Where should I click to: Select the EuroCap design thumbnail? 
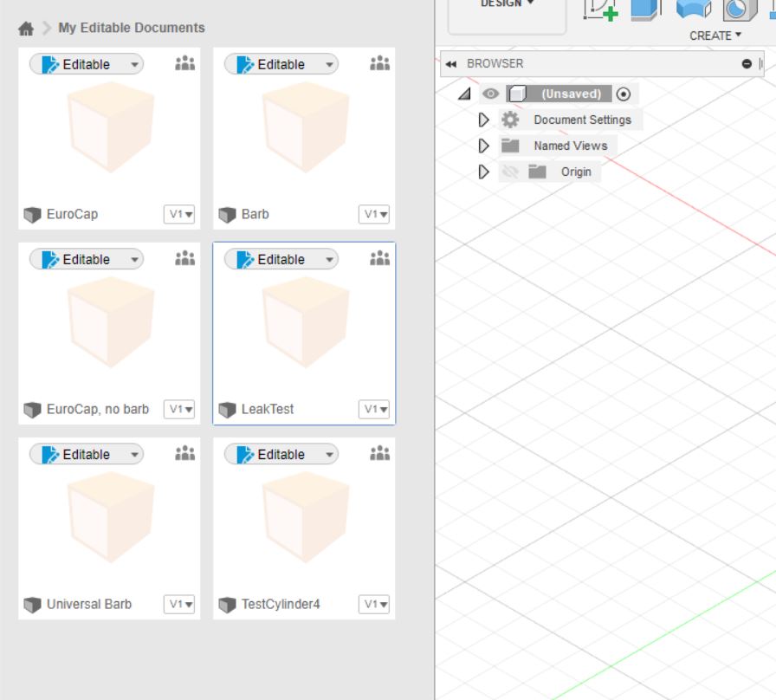(110, 127)
